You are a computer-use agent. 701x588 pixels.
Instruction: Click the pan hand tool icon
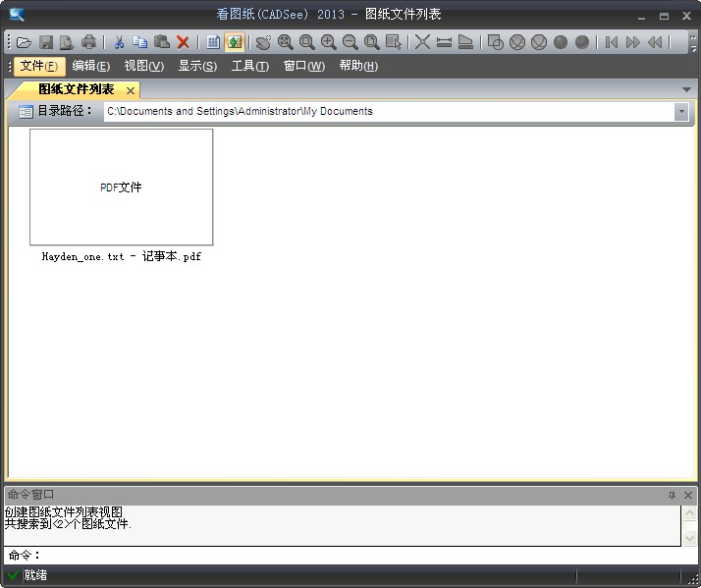pos(263,42)
